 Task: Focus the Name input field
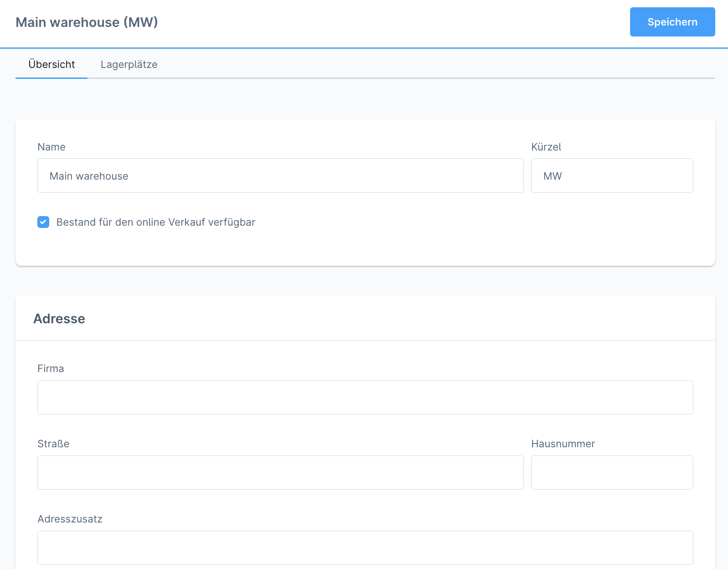(281, 176)
